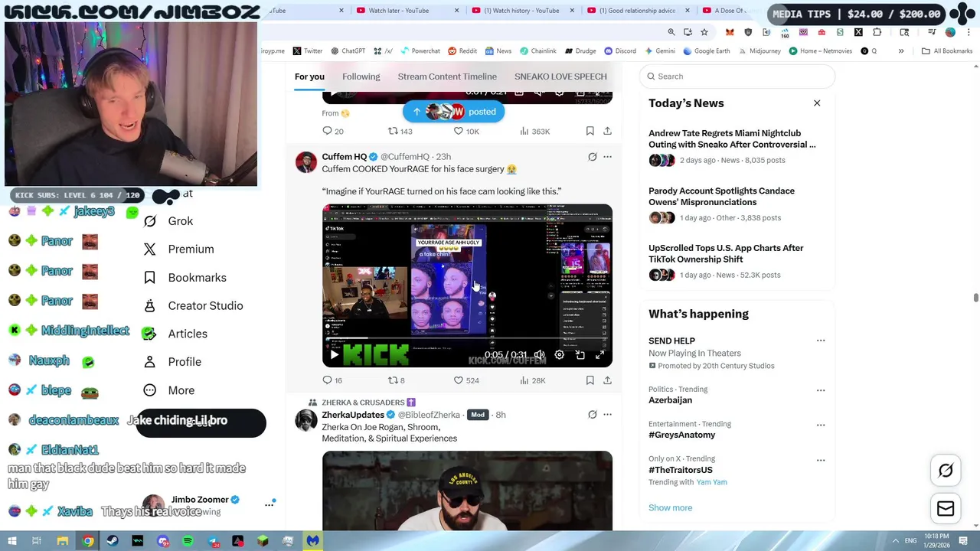The height and width of the screenshot is (551, 980).
Task: Open the #TheTraitorsUS trending topic
Action: 681,470
